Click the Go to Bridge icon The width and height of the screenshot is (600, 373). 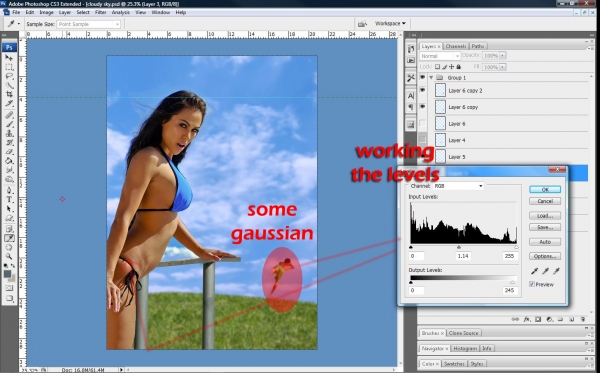point(362,24)
